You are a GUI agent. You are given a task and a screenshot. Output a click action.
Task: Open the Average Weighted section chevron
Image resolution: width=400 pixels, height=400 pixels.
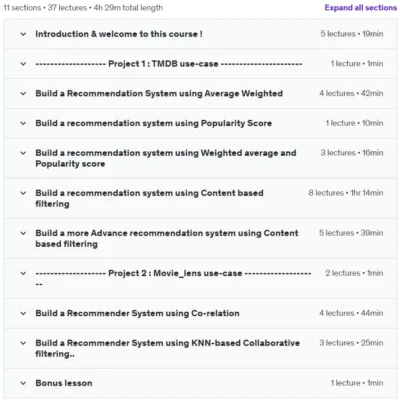point(23,94)
